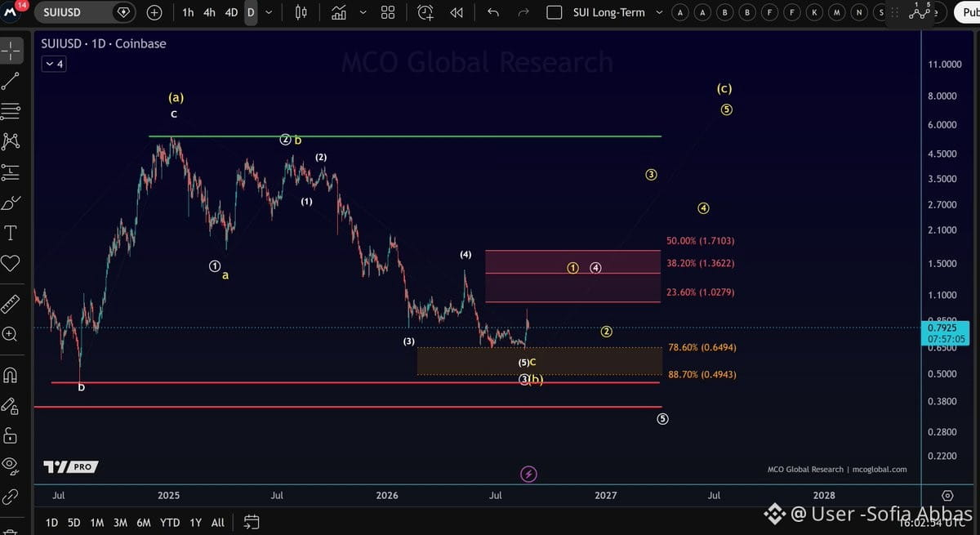Click the gem icon in symbol box
Viewport: 980px width, 535px height.
(124, 12)
